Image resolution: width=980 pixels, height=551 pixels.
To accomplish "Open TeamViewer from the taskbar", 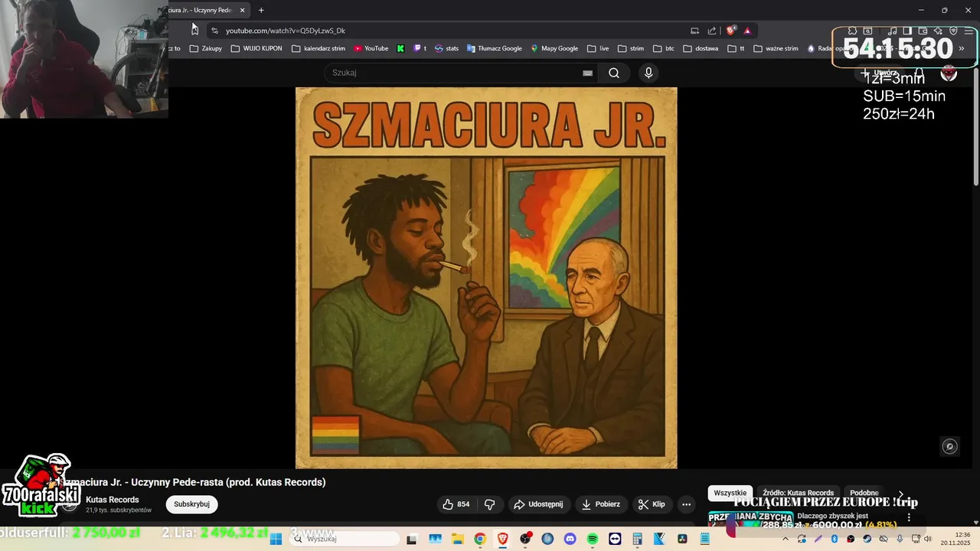I will pos(615,539).
